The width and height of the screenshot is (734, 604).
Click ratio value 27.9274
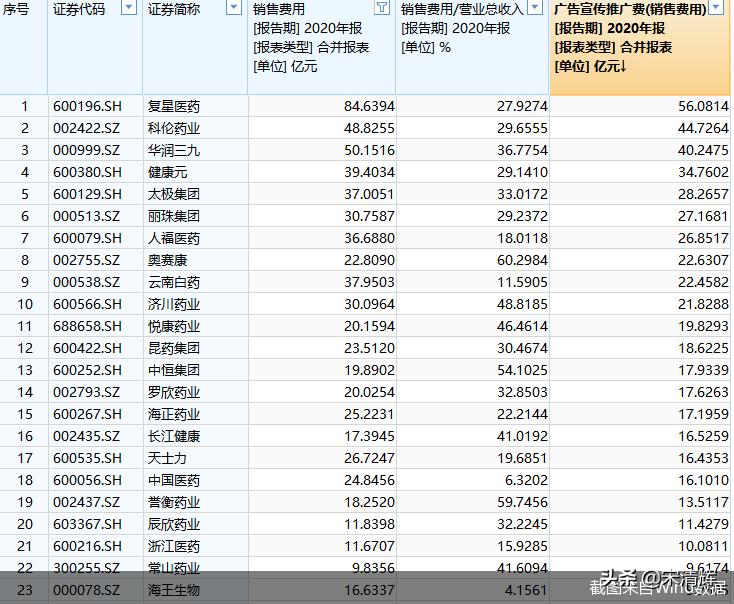tap(522, 106)
